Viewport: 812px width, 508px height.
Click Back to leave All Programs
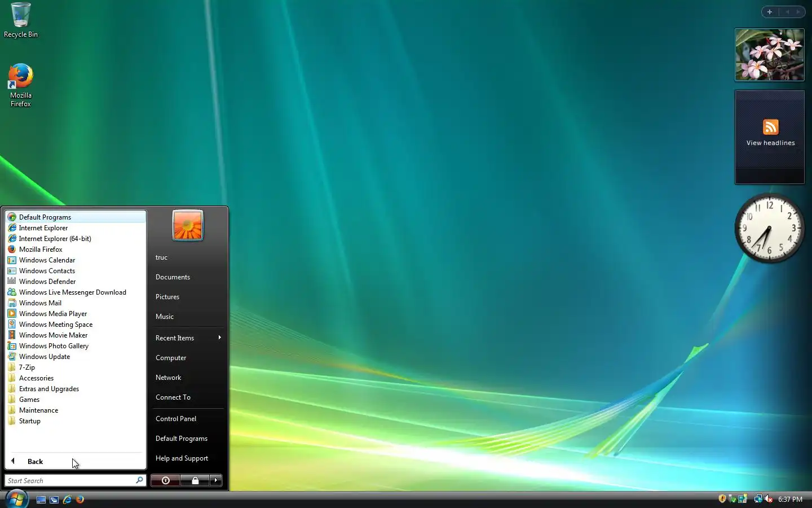pyautogui.click(x=76, y=461)
